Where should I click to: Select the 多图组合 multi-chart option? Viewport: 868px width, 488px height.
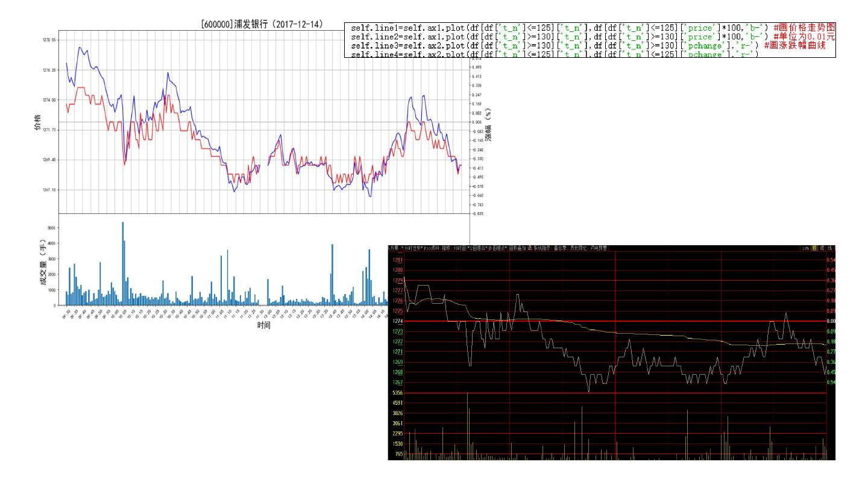point(498,248)
